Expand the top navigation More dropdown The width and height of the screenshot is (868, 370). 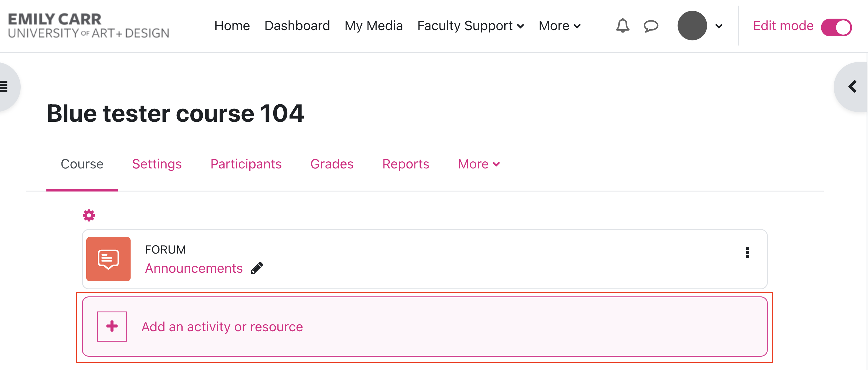coord(560,26)
